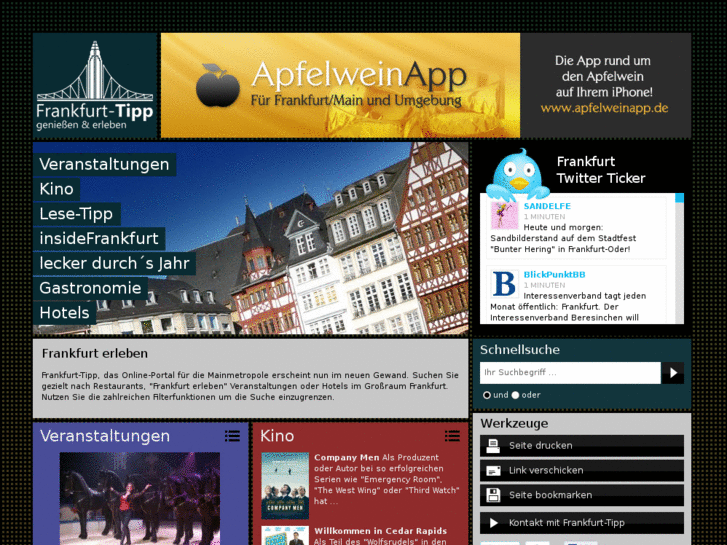
Task: Click the search field "Ihr Suchbegriff"
Action: 570,372
